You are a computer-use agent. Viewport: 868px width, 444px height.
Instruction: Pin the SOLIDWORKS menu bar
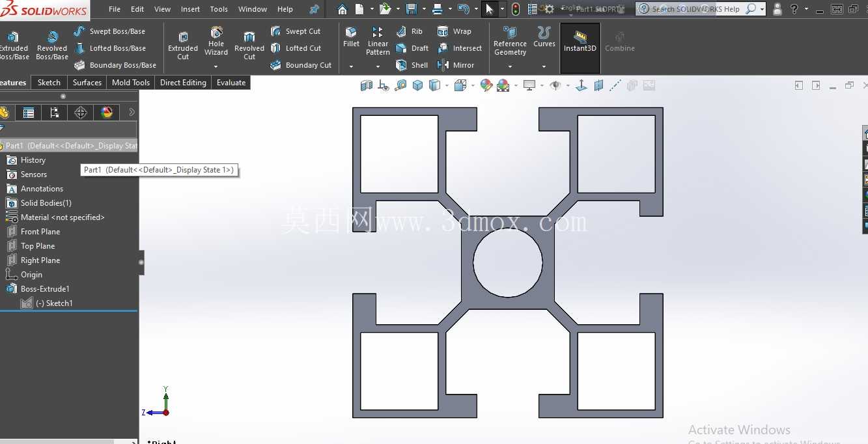(314, 9)
